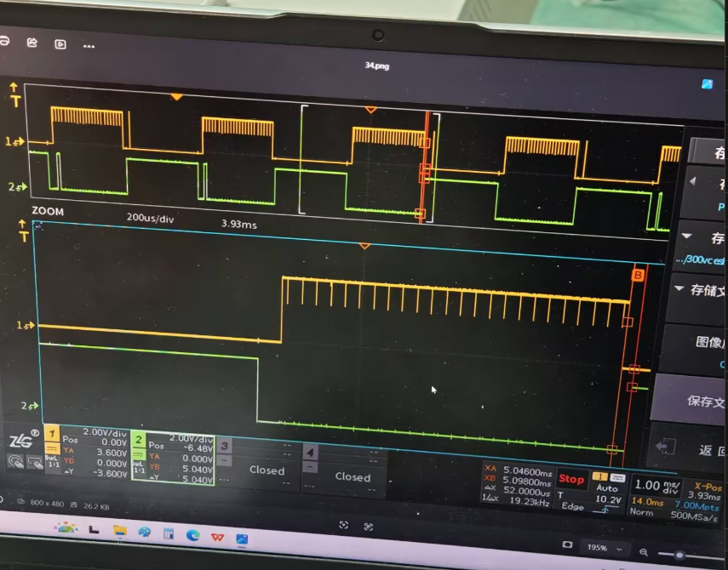Click the 52.0000us delta X reading

(526, 491)
